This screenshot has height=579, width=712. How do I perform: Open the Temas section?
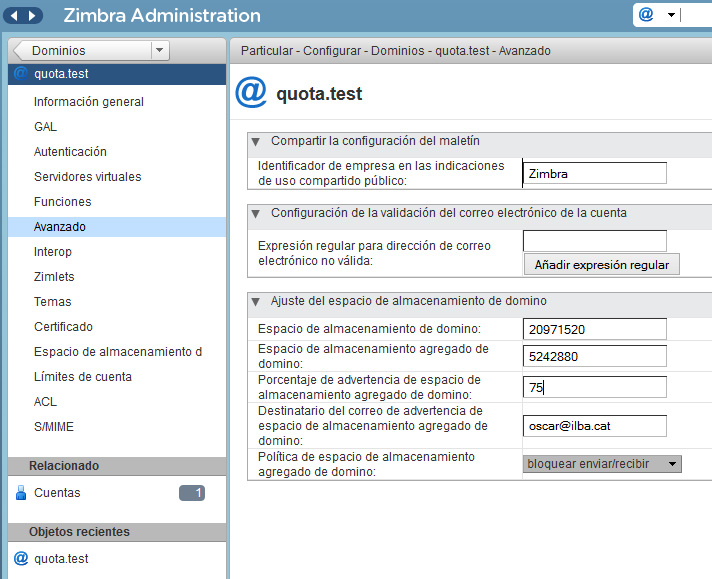(52, 302)
